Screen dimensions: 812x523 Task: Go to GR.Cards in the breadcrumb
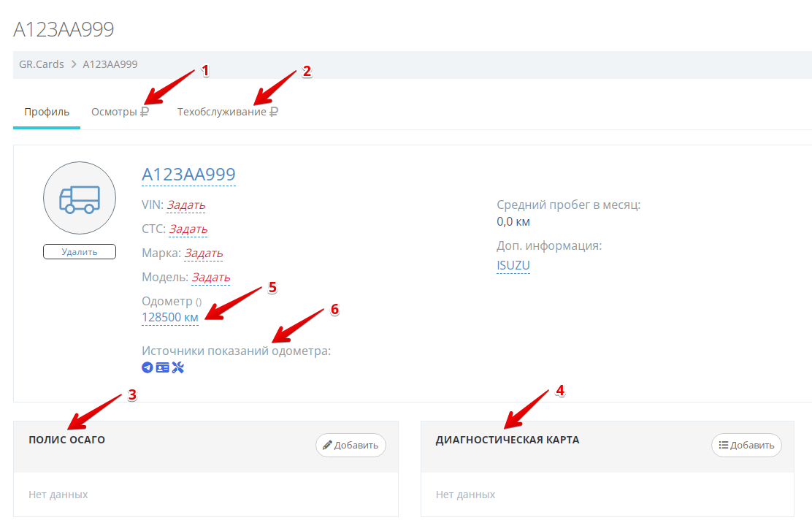[x=42, y=64]
